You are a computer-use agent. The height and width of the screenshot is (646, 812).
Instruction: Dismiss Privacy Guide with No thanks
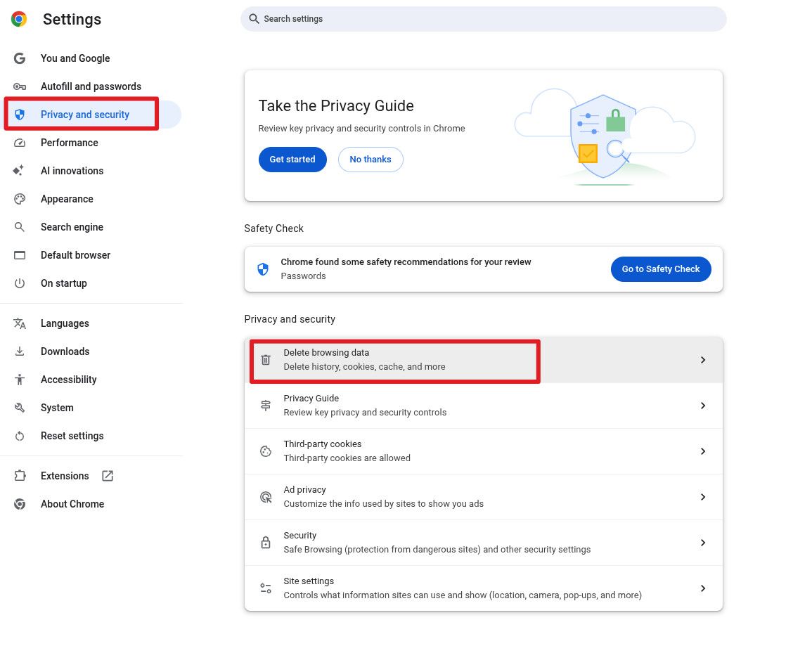[370, 160]
